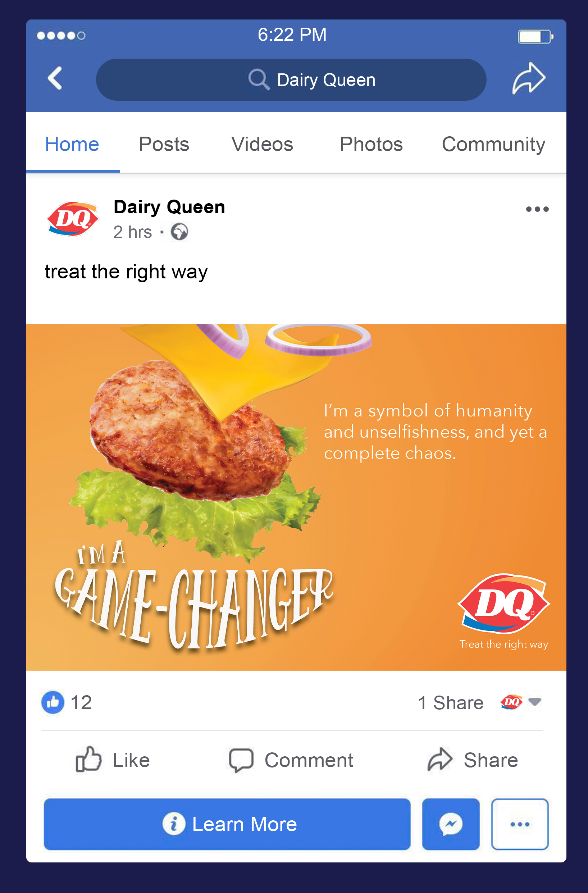The width and height of the screenshot is (588, 893).
Task: Open Dairy Queen profile logo avatar
Action: click(x=73, y=219)
